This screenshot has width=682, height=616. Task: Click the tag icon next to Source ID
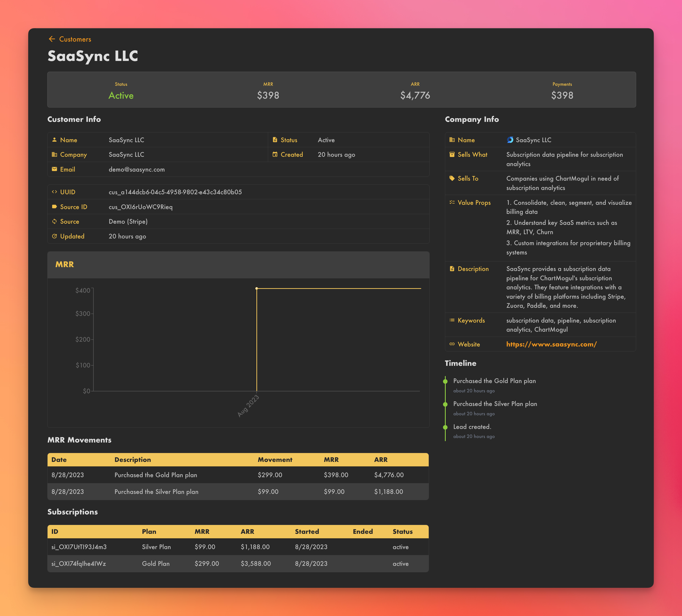54,207
